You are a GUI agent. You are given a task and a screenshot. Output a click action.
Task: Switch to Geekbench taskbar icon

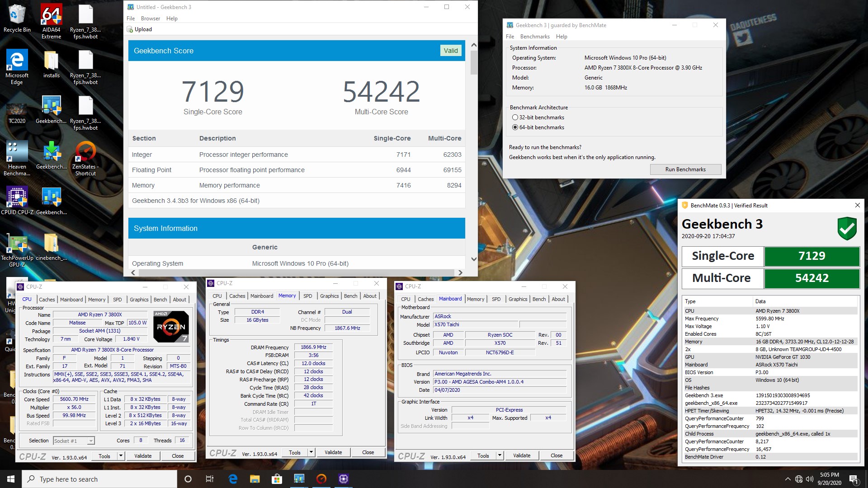[299, 479]
